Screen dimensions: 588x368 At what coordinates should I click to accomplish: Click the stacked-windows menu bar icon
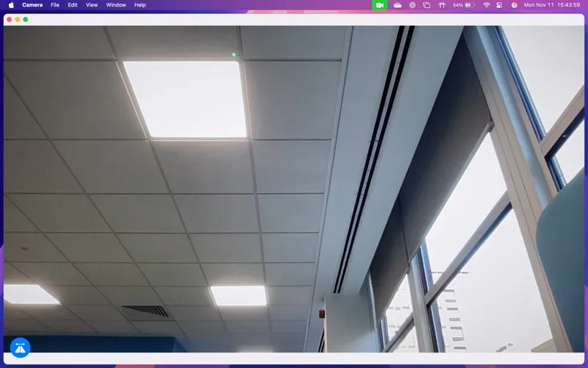point(427,5)
